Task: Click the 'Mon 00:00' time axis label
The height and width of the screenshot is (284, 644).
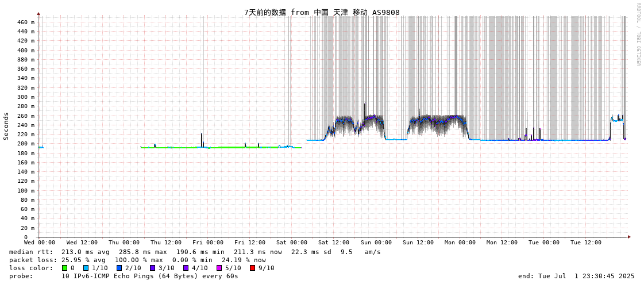Action: (460, 243)
